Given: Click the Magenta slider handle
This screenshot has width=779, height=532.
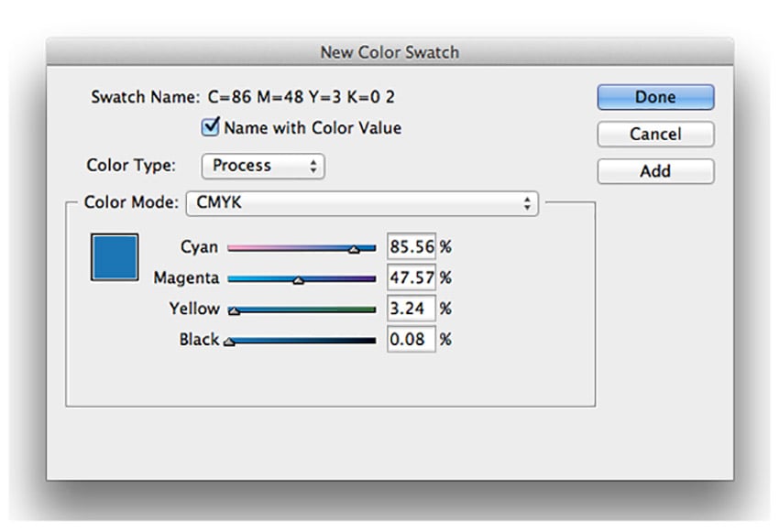Looking at the screenshot, I should pos(300,278).
